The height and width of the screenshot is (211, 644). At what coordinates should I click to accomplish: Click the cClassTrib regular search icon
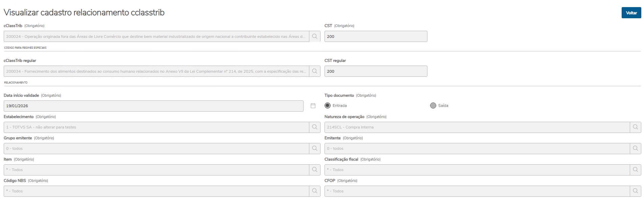315,71
